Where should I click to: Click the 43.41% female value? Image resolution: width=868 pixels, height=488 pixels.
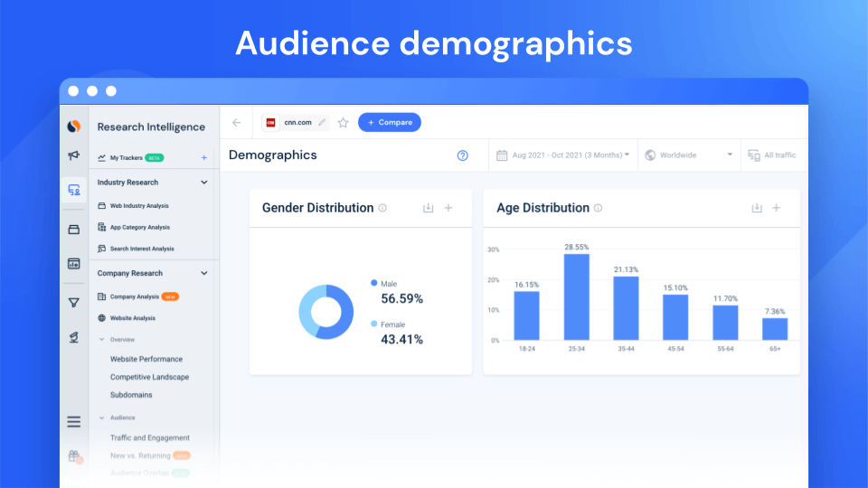pos(401,339)
